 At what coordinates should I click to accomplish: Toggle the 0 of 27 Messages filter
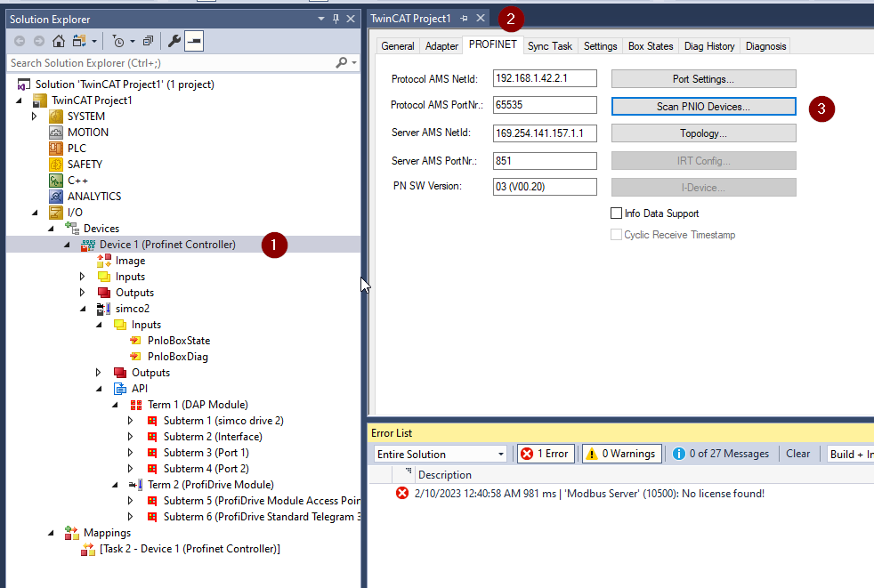tap(721, 454)
